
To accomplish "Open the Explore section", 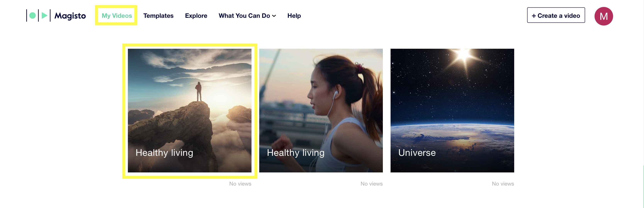I will point(196,15).
